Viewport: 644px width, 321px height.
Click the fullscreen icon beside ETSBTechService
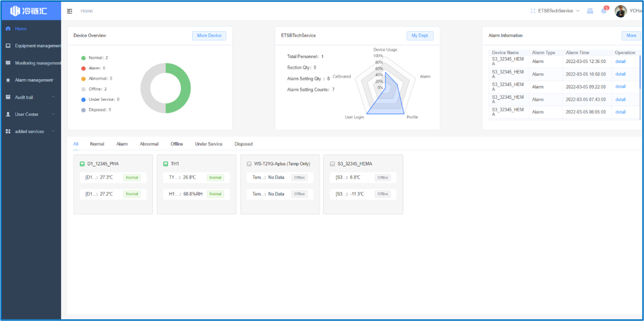(x=533, y=11)
